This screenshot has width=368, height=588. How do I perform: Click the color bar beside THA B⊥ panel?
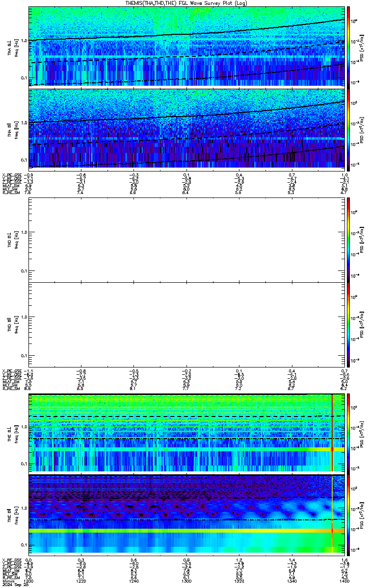coord(348,47)
